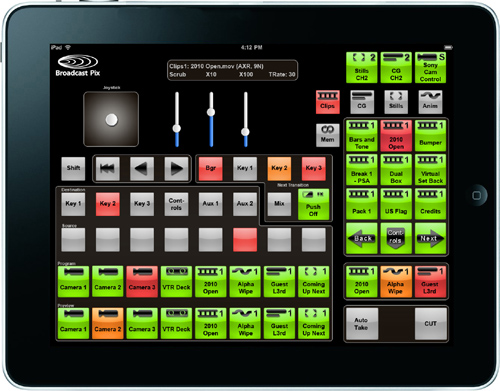500x391 pixels.
Task: Select Coming Up Next on the Program row
Action: 314,281
